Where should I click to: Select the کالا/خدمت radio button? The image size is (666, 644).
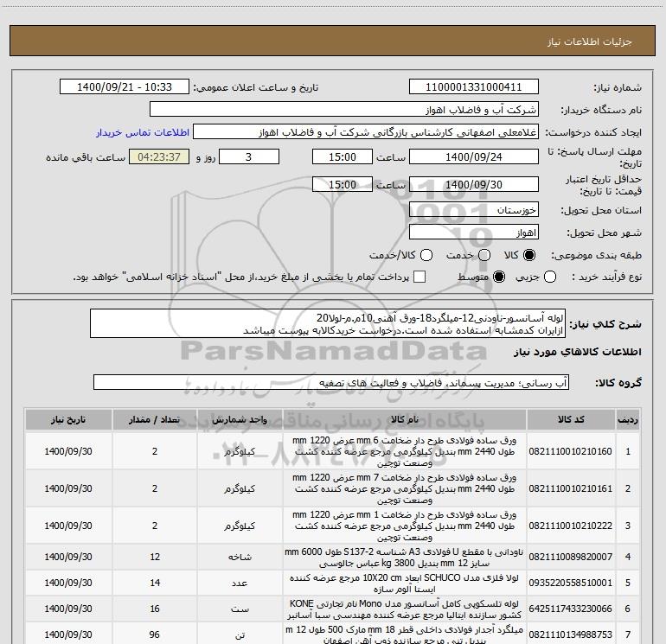click(x=426, y=255)
